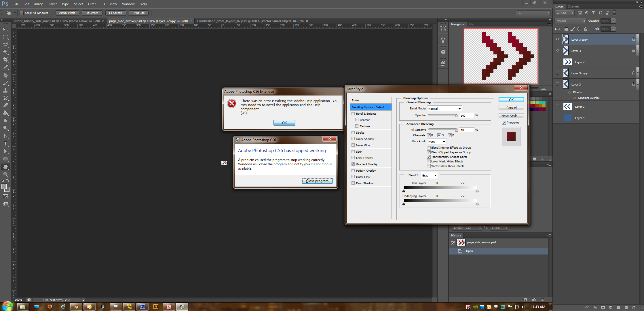This screenshot has height=311, width=644.
Task: Open the Knockout dropdown
Action: 437,141
